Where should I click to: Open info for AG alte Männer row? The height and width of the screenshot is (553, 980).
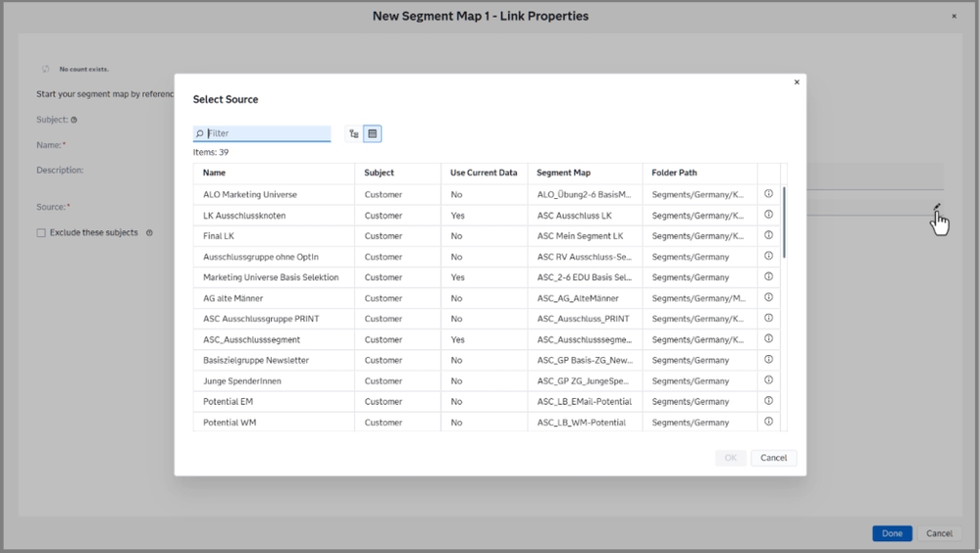[x=769, y=297]
